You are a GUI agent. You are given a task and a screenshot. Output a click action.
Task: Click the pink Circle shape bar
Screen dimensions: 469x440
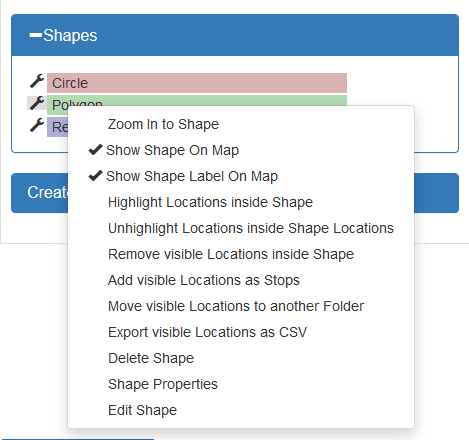197,83
